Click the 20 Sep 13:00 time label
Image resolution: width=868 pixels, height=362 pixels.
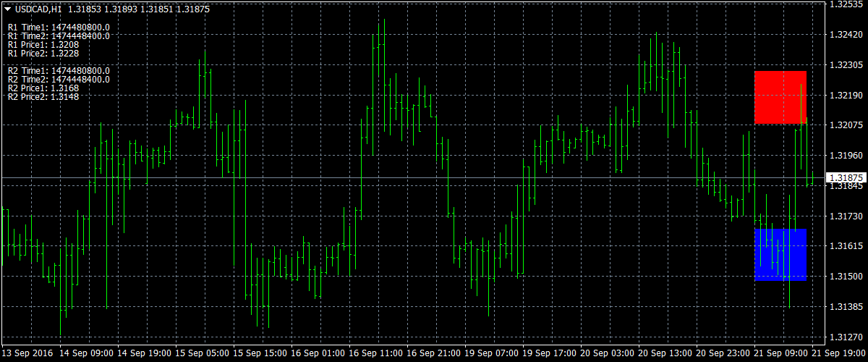coord(665,353)
